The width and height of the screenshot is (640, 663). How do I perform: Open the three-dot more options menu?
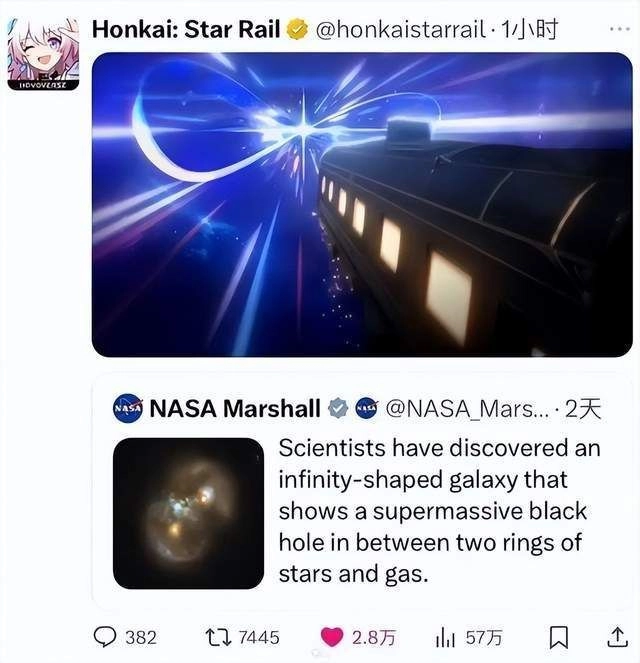click(619, 29)
